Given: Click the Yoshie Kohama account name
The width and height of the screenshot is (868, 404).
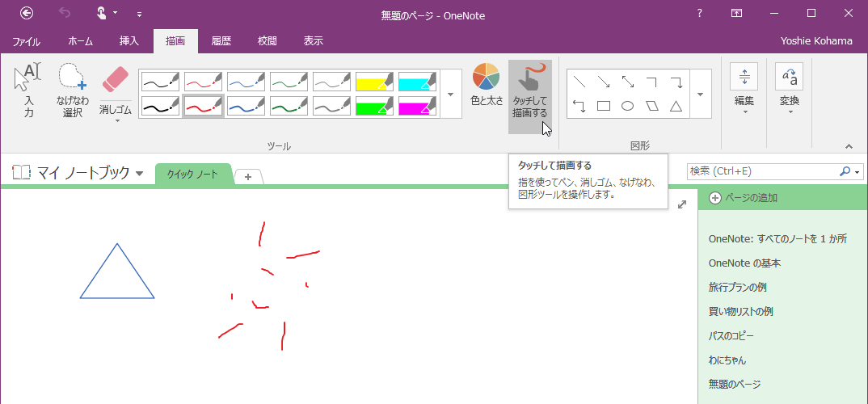Looking at the screenshot, I should (x=816, y=41).
